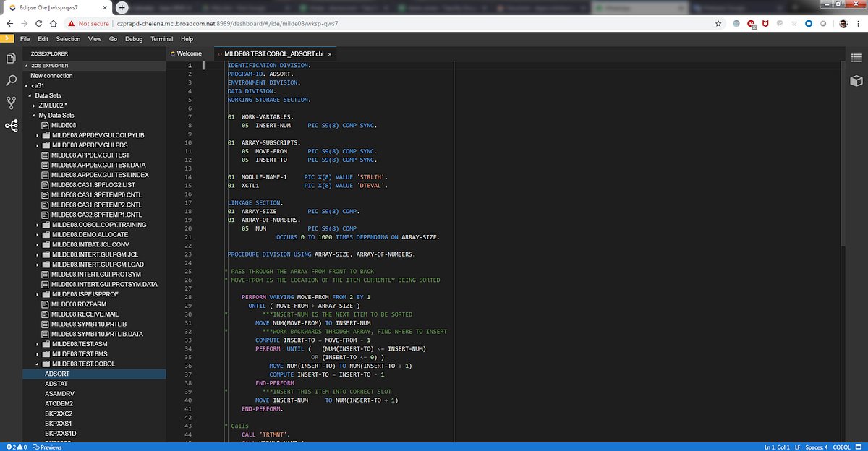Image resolution: width=868 pixels, height=451 pixels.
Task: Switch to the Welcome tab
Action: (189, 53)
